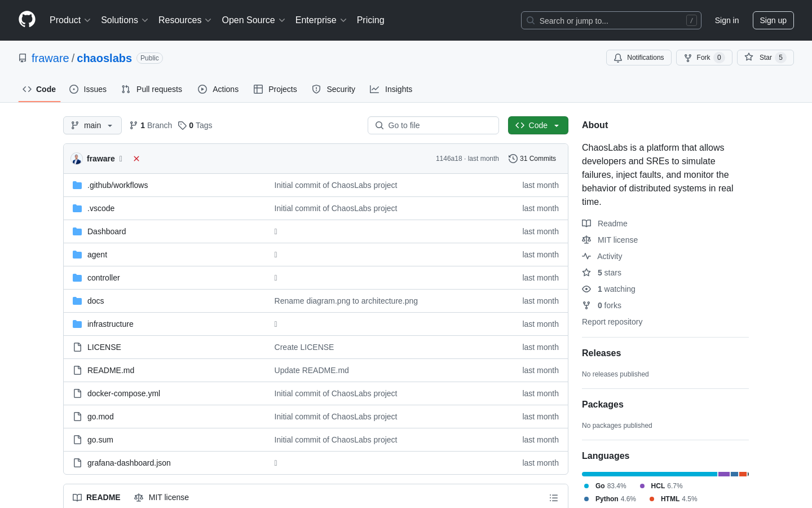Open the MIT license link in About
The image size is (812, 508).
pos(610,240)
